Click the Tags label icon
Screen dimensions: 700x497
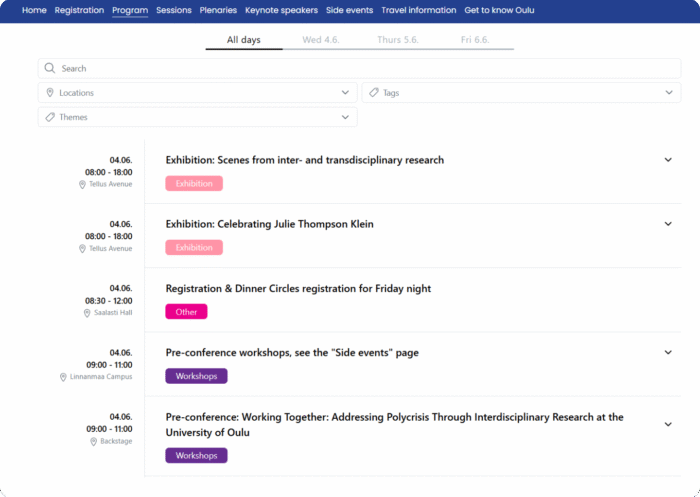[373, 93]
